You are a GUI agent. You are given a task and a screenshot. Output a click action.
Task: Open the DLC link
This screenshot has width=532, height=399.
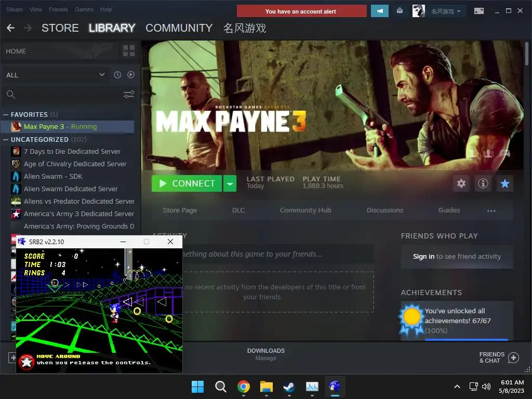(238, 210)
